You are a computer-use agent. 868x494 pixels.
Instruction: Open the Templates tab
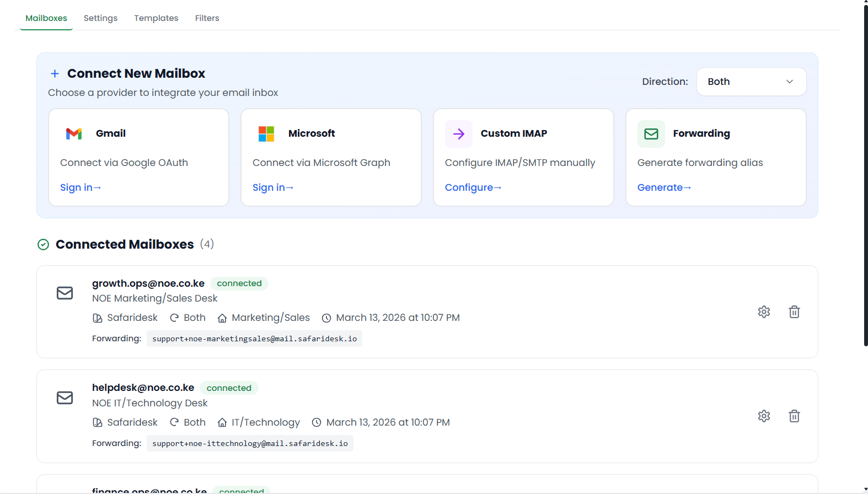156,18
